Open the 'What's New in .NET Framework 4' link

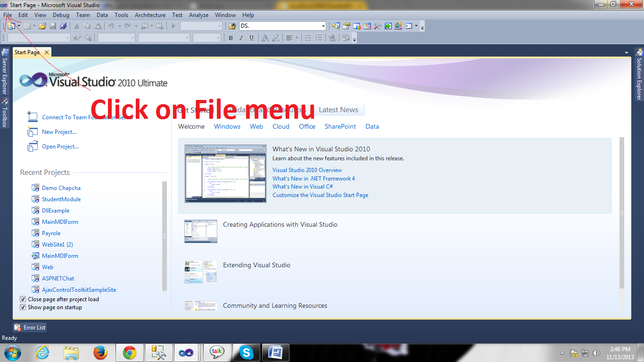pyautogui.click(x=313, y=178)
